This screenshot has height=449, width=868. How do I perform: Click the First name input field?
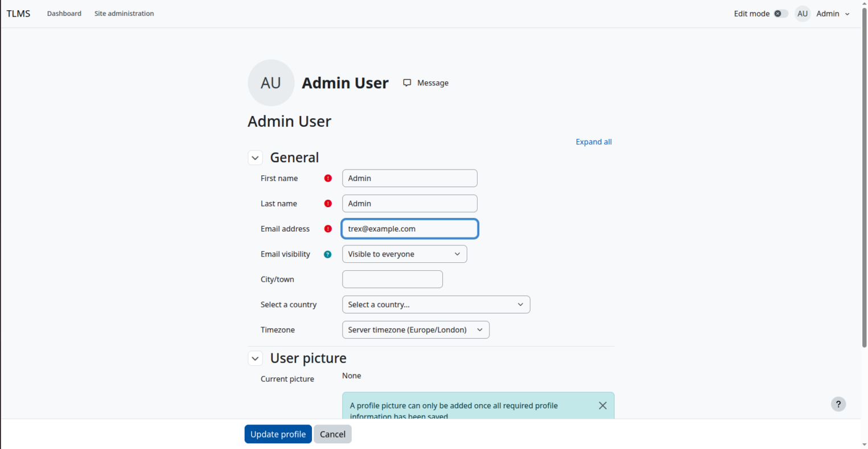[x=410, y=178]
